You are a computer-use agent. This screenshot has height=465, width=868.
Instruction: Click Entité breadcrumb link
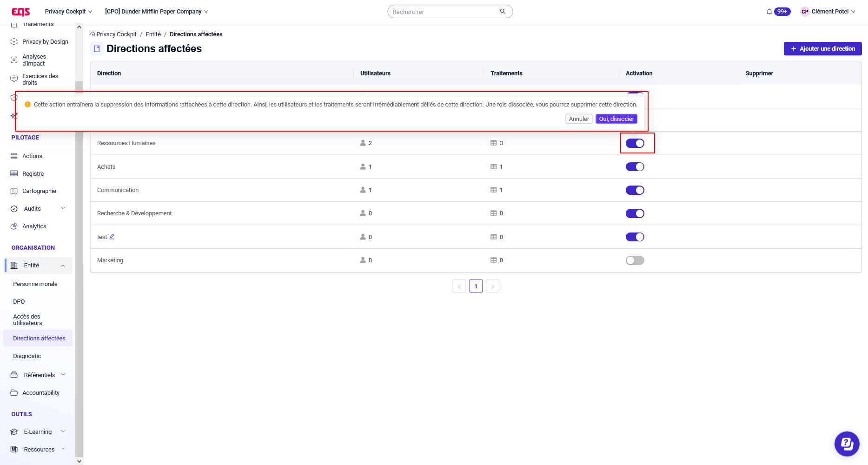(x=153, y=34)
